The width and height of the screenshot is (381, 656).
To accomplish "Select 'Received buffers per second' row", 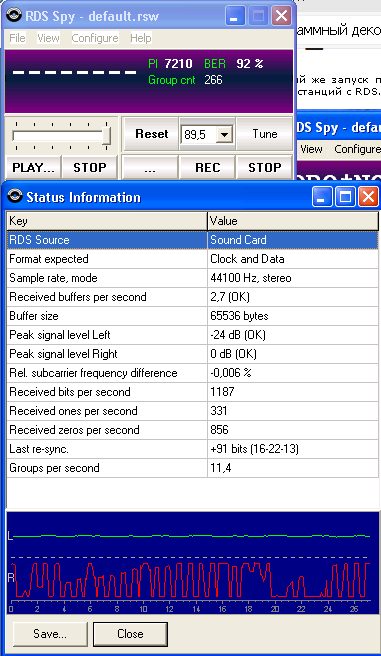I will click(x=192, y=297).
